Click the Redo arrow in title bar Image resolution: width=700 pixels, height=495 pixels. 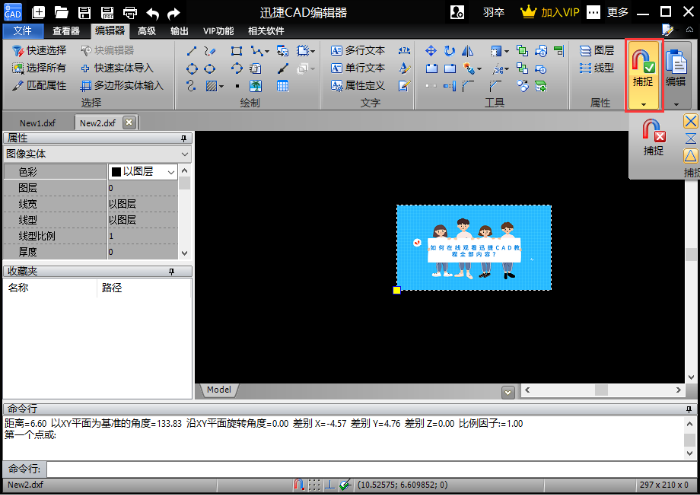174,13
